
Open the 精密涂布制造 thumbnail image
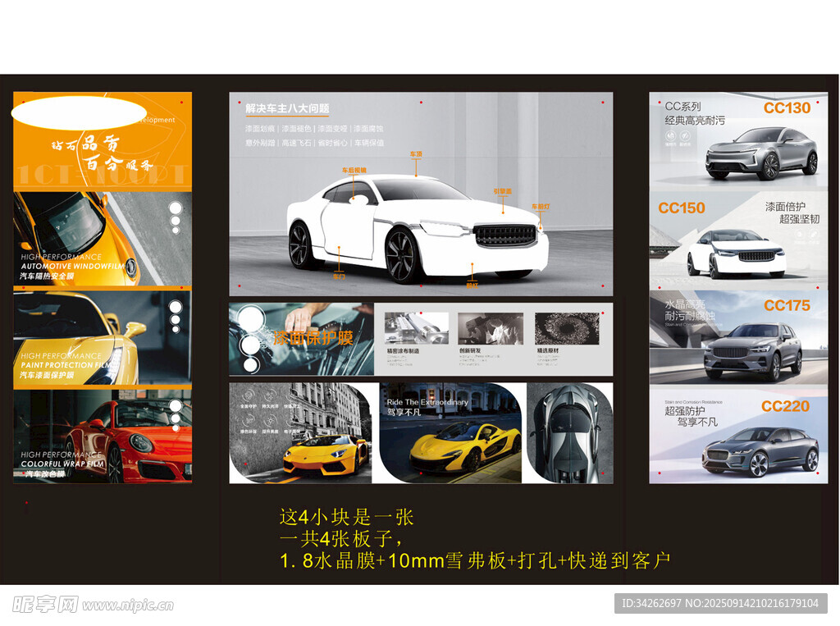[417, 327]
